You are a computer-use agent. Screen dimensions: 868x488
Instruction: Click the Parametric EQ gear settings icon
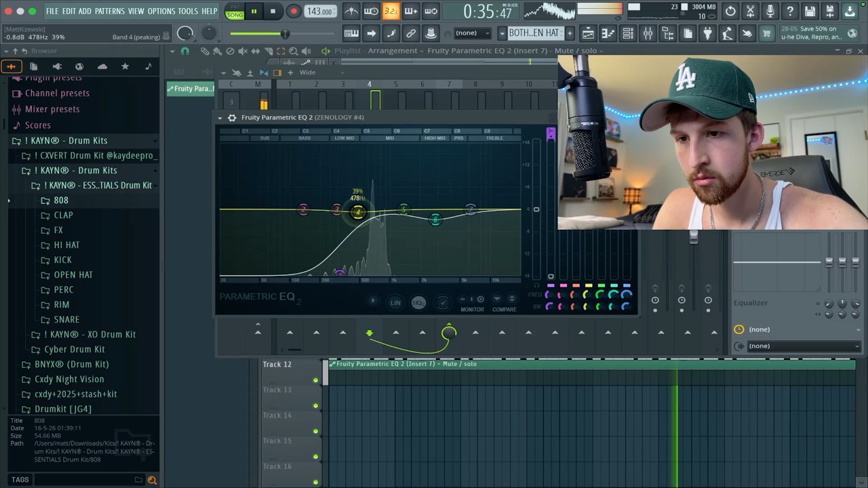[x=232, y=117]
